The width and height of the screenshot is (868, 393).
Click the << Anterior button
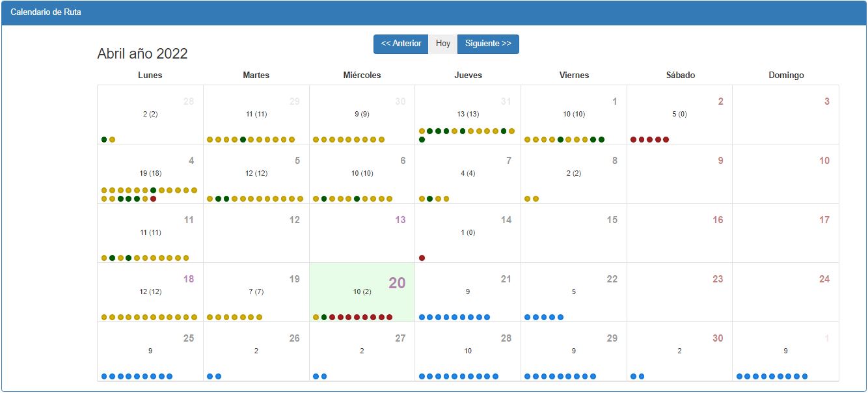click(x=401, y=44)
